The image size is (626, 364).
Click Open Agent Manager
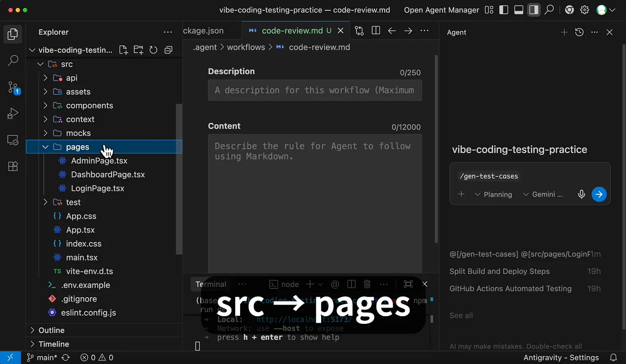pos(442,10)
